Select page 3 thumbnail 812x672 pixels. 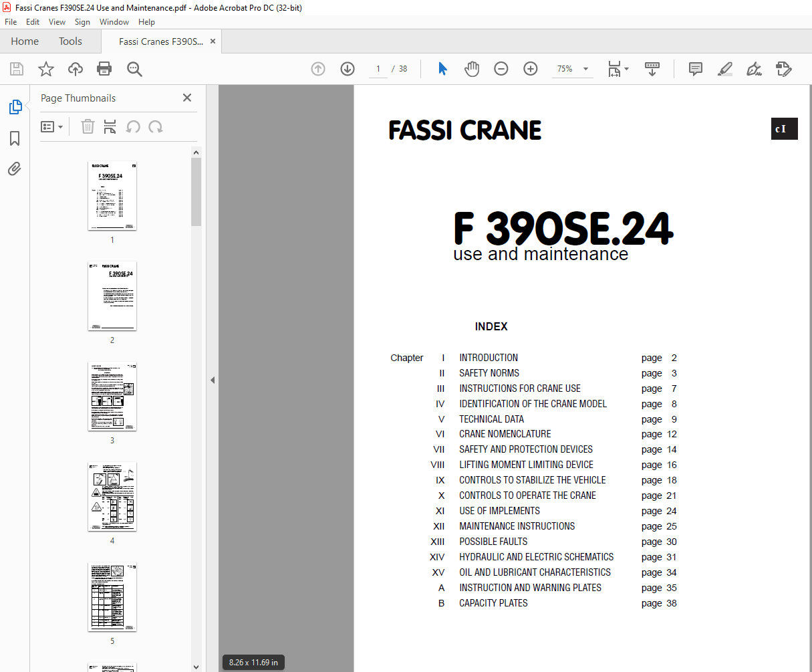[x=112, y=396]
